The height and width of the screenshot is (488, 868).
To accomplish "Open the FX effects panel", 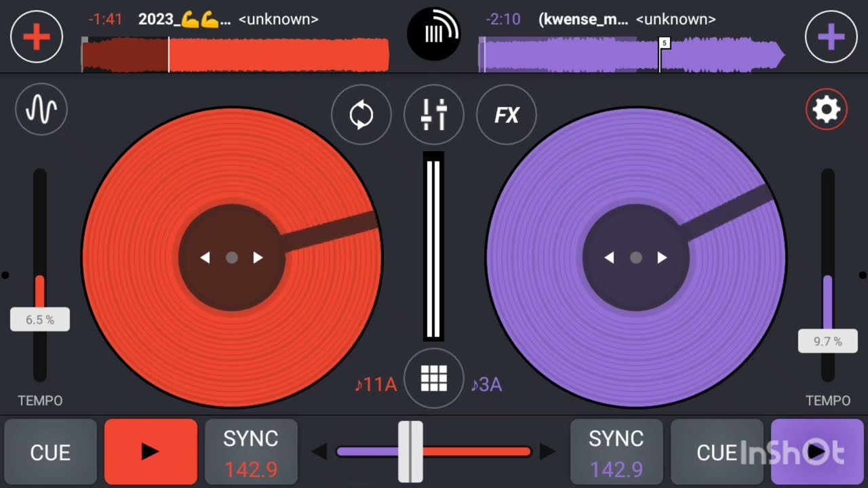I will pos(507,115).
